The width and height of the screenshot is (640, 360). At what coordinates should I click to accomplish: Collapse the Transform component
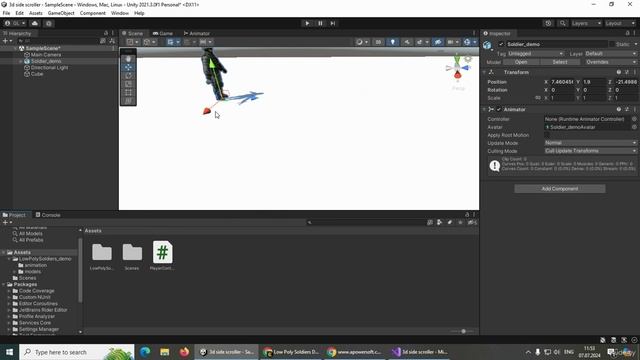485,72
